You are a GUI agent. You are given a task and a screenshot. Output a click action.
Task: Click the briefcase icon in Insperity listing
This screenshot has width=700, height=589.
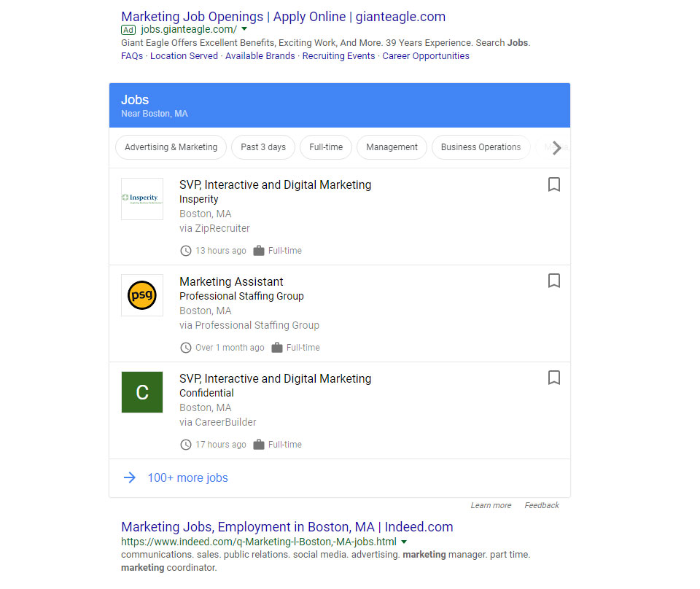click(258, 250)
